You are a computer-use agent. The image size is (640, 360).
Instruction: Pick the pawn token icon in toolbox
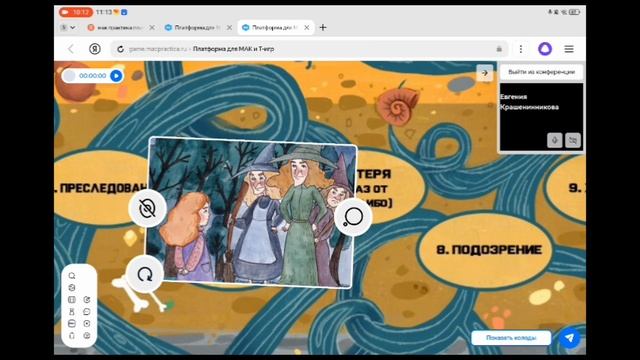(72, 311)
